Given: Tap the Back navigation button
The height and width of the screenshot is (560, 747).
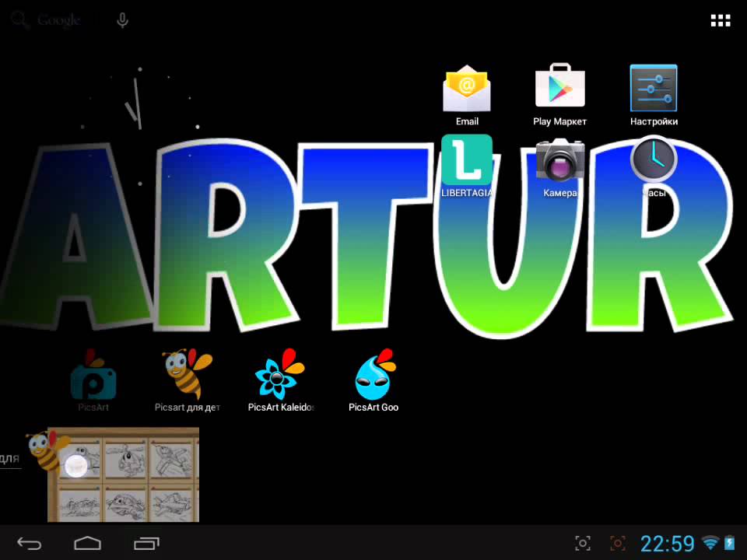Looking at the screenshot, I should (29, 544).
